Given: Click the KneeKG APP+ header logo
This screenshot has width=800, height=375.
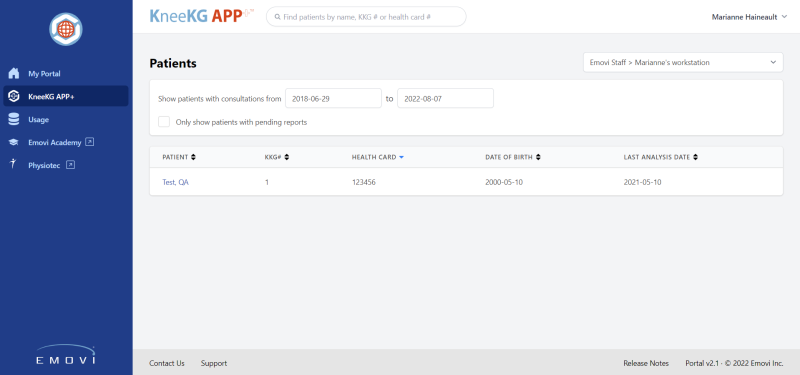Looking at the screenshot, I should tap(201, 16).
